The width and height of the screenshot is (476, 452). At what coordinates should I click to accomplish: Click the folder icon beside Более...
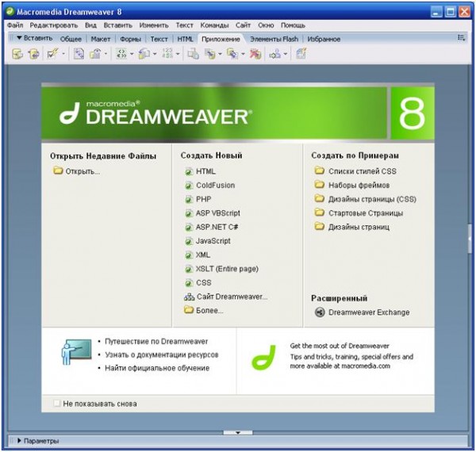click(189, 310)
